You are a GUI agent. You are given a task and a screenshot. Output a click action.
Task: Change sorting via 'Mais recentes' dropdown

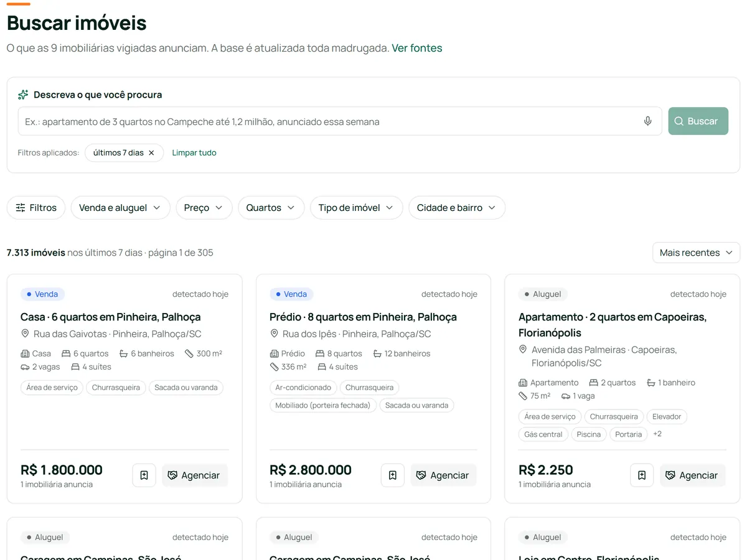pos(696,253)
